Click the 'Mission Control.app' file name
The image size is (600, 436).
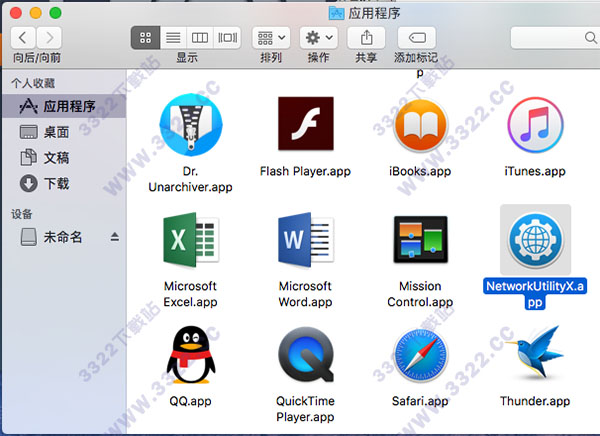click(x=420, y=294)
